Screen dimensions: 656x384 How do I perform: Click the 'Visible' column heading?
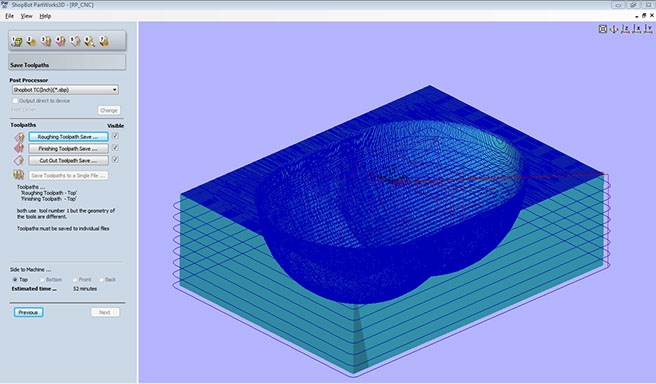(115, 125)
